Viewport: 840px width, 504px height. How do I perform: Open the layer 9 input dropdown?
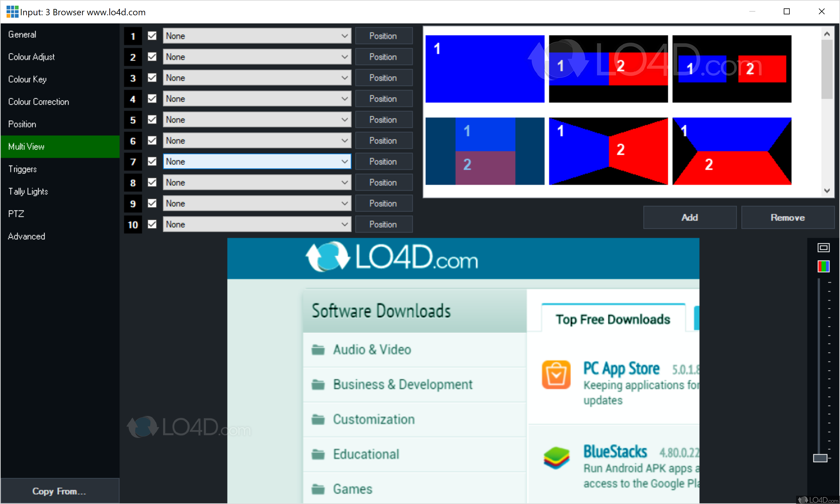pos(257,203)
